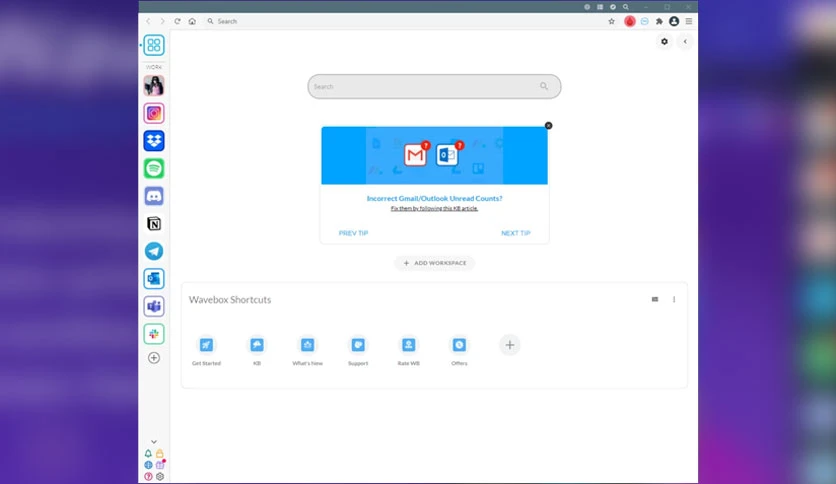Image resolution: width=836 pixels, height=484 pixels.
Task: Go back with browser back arrow
Action: (148, 21)
